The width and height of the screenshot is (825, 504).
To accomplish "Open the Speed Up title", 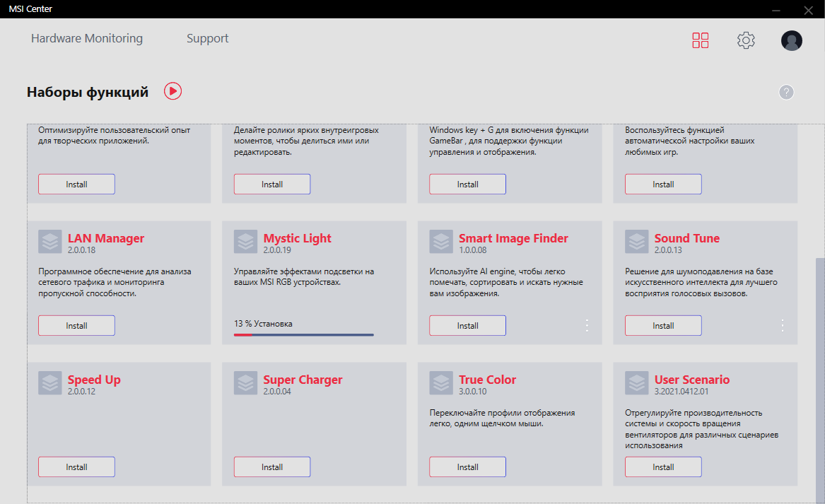I will tap(93, 380).
